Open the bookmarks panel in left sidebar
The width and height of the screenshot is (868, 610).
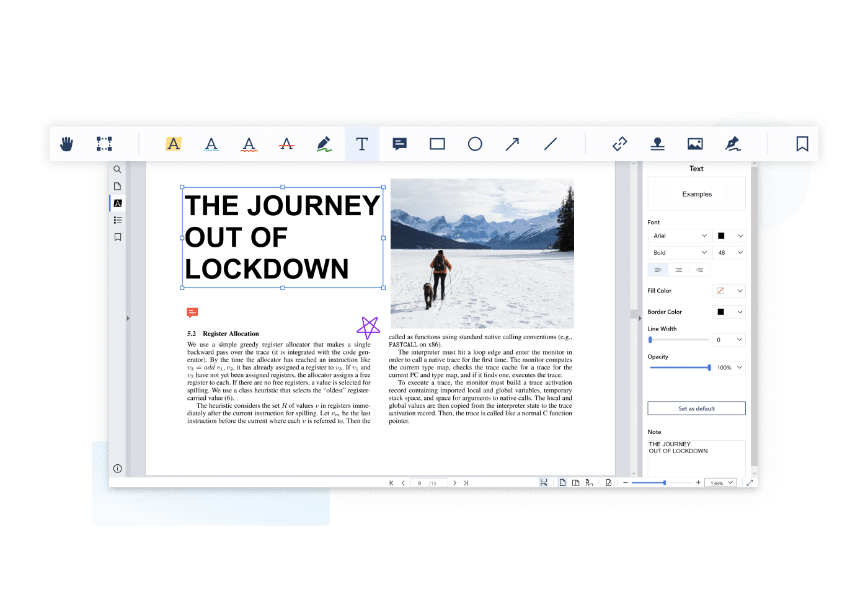pyautogui.click(x=118, y=237)
